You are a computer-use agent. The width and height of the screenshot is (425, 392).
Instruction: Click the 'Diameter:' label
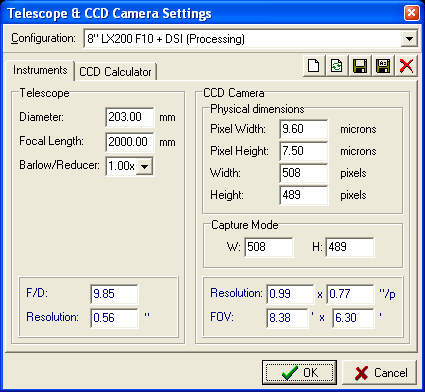41,117
